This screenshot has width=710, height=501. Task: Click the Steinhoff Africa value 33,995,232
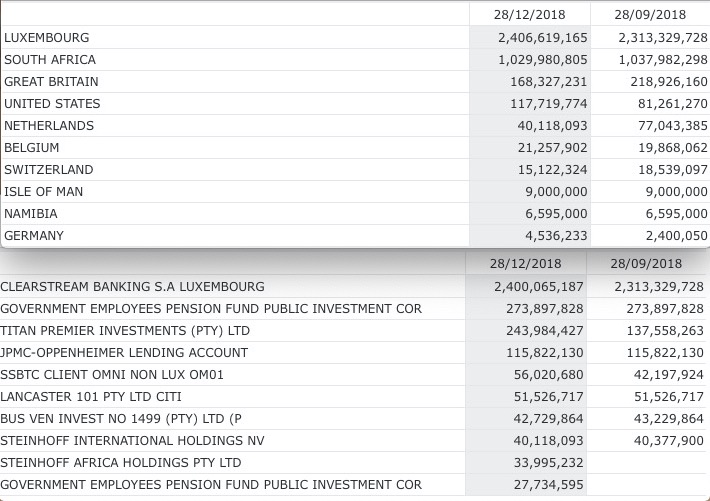coord(548,462)
